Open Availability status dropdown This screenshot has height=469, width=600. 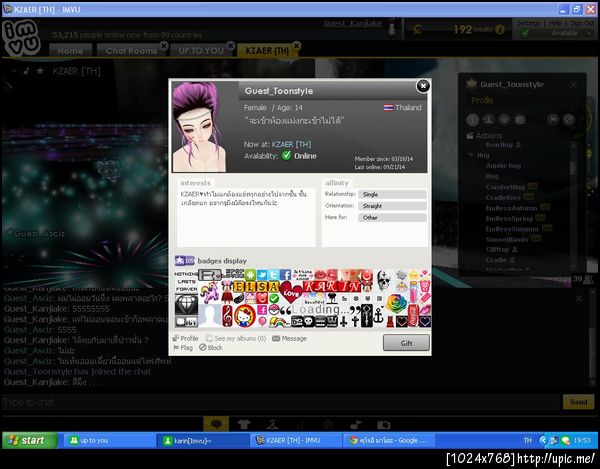[x=556, y=33]
